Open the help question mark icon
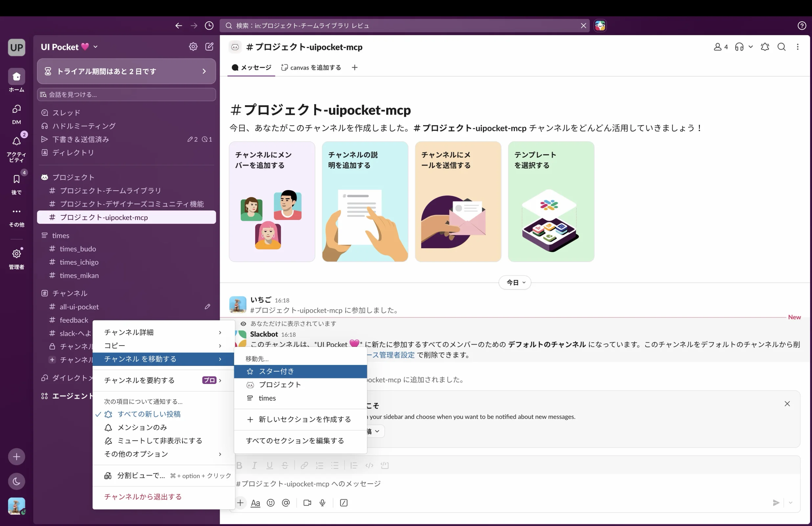The width and height of the screenshot is (812, 526). 802,26
